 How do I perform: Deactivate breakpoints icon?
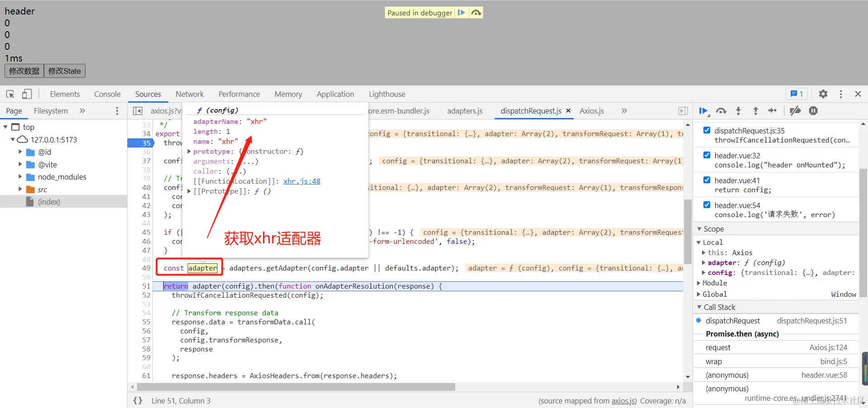(x=795, y=111)
